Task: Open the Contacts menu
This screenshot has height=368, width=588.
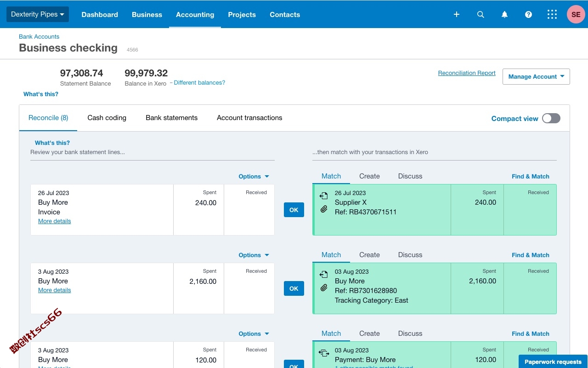Action: pos(285,14)
